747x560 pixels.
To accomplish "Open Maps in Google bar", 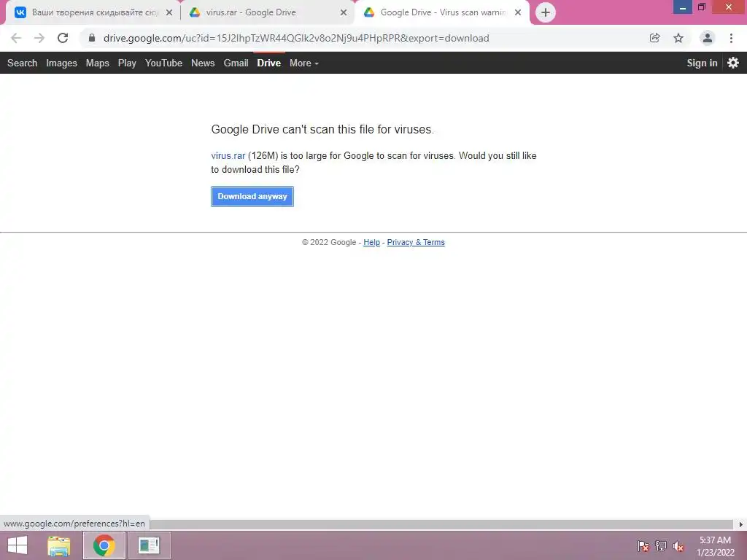I will 97,63.
